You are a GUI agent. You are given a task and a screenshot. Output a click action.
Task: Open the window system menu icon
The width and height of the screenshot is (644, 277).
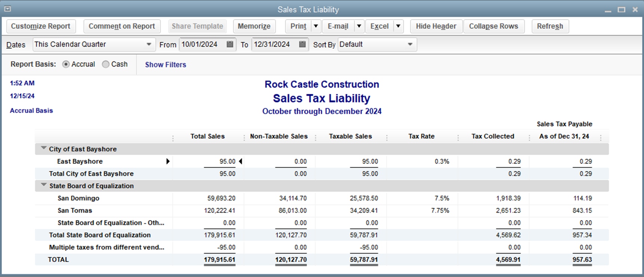click(x=7, y=9)
